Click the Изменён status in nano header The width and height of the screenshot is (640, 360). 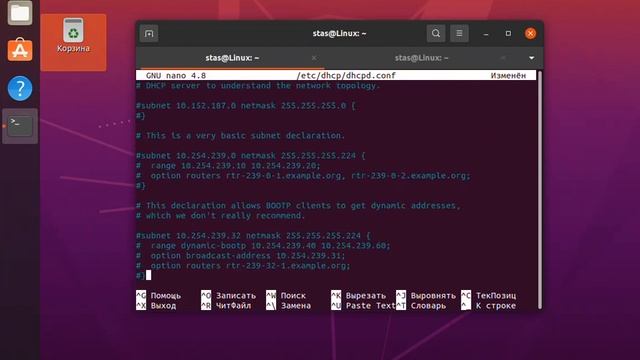click(x=508, y=76)
